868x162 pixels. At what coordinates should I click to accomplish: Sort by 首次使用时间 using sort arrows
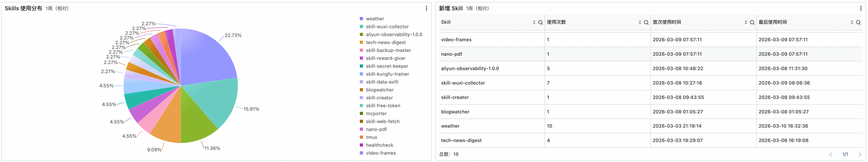coord(746,23)
